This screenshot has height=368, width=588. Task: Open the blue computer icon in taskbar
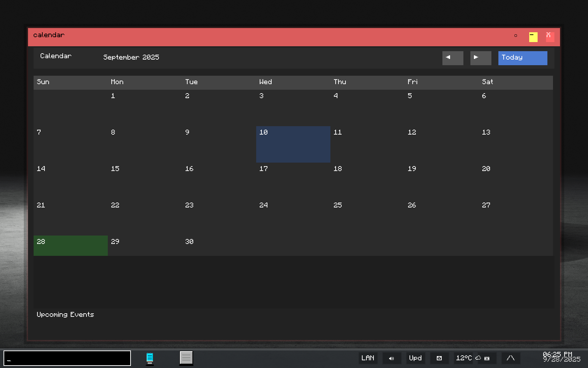click(x=150, y=358)
